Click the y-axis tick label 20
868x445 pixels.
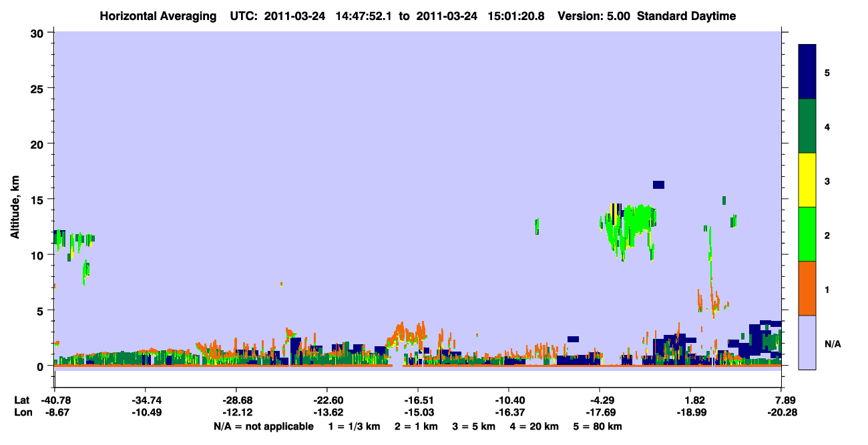point(39,143)
